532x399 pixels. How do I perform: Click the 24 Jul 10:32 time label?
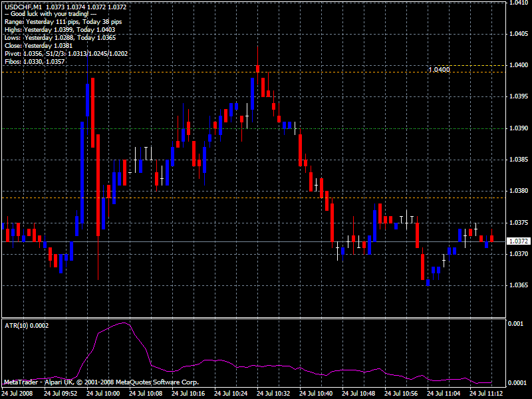coord(273,393)
